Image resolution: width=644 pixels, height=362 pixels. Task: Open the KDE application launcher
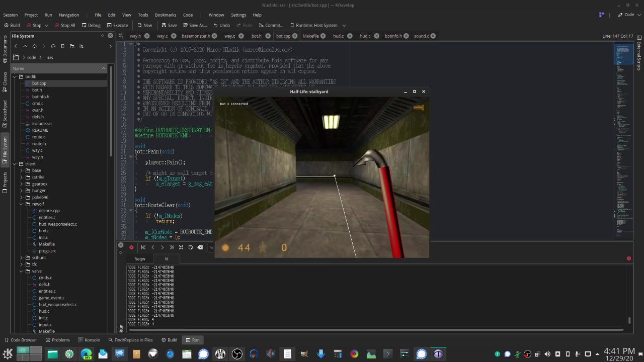tap(8, 354)
